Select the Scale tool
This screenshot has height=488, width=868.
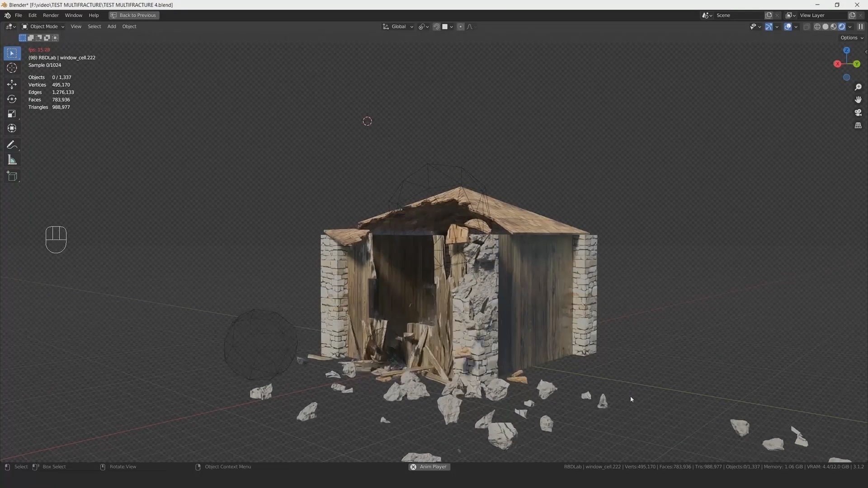point(12,114)
